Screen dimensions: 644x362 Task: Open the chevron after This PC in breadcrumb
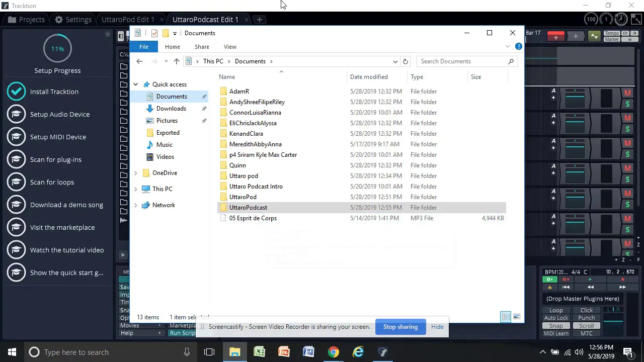click(x=229, y=61)
